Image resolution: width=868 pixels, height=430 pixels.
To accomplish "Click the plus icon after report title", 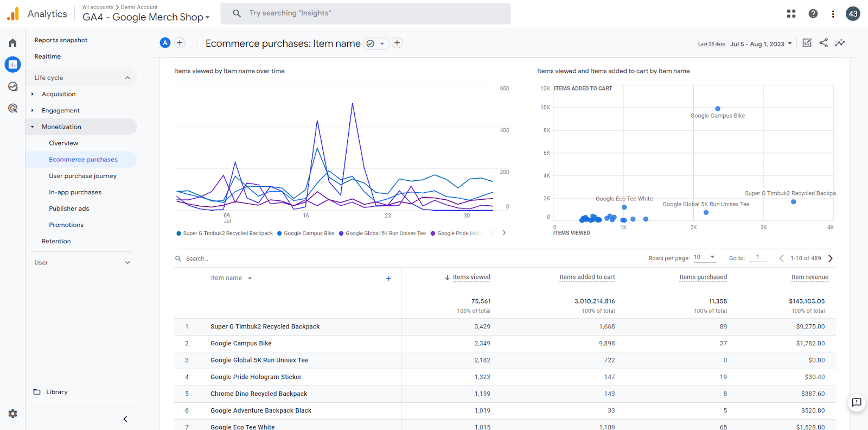I will [397, 43].
